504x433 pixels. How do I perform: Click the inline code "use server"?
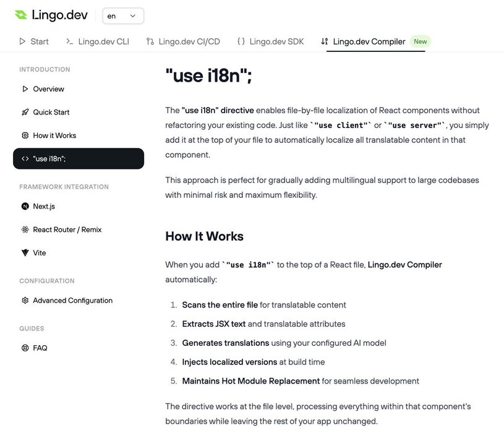[415, 126]
